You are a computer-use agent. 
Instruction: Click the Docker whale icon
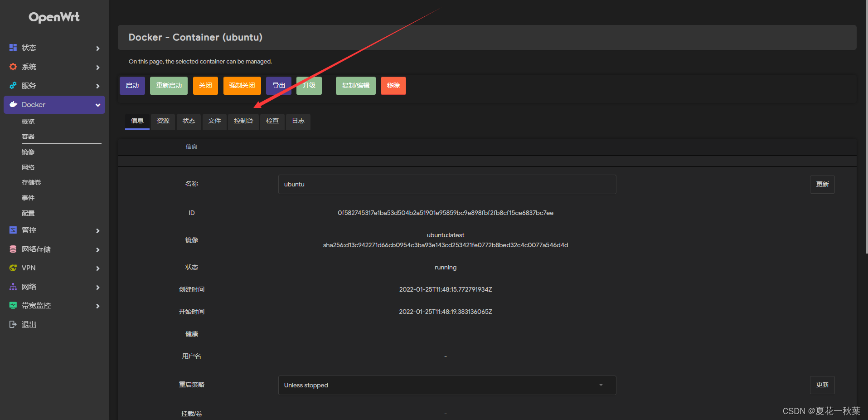(13, 104)
